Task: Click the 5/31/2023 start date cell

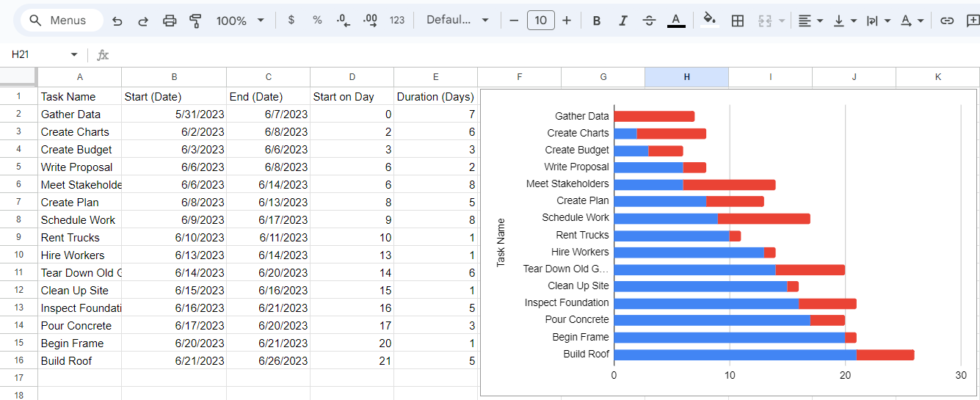Action: (x=174, y=114)
